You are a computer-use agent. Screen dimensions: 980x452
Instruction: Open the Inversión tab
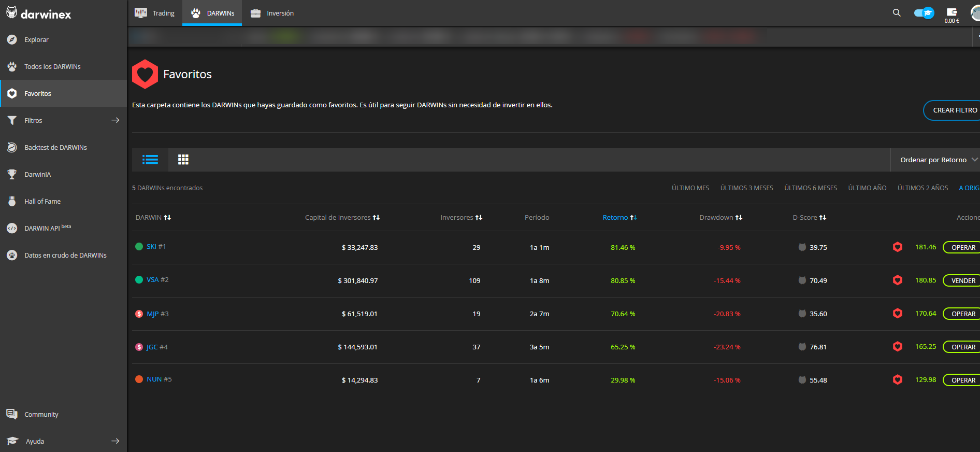point(272,13)
